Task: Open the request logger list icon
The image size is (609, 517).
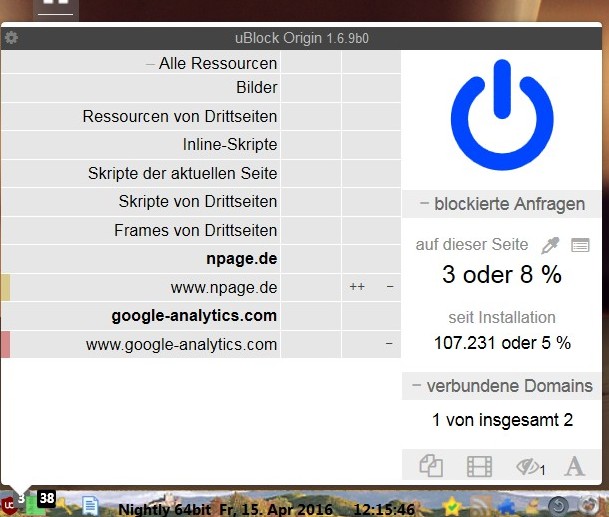Action: point(580,245)
